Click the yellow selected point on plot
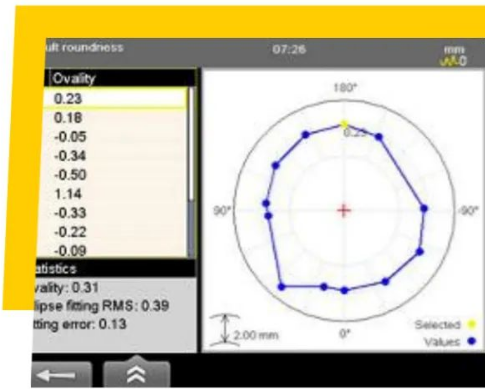The width and height of the screenshot is (485, 389). (x=344, y=124)
